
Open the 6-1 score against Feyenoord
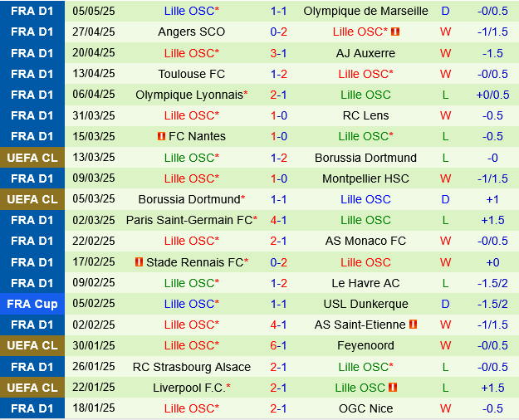pyautogui.click(x=278, y=345)
